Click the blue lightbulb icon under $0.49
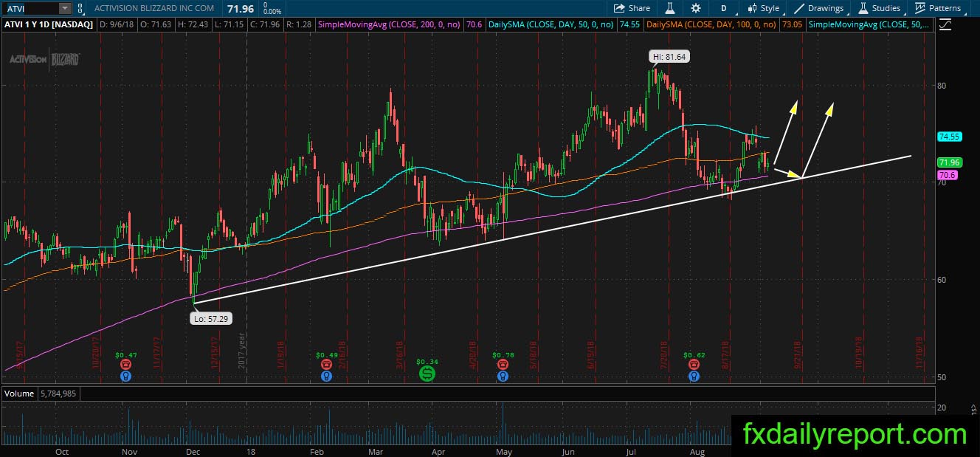The width and height of the screenshot is (980, 457). (325, 376)
